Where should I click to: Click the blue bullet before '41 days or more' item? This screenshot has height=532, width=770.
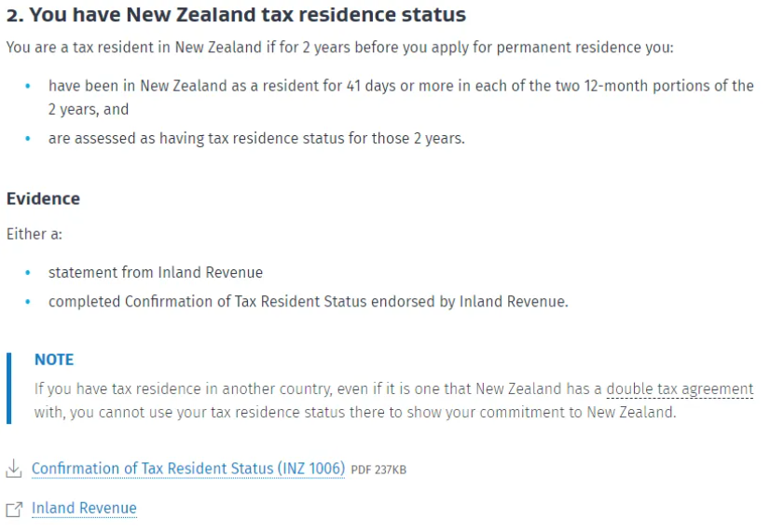[28, 86]
